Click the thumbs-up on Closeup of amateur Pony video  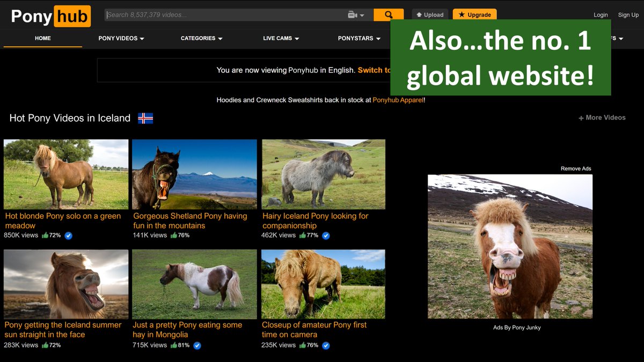(304, 345)
